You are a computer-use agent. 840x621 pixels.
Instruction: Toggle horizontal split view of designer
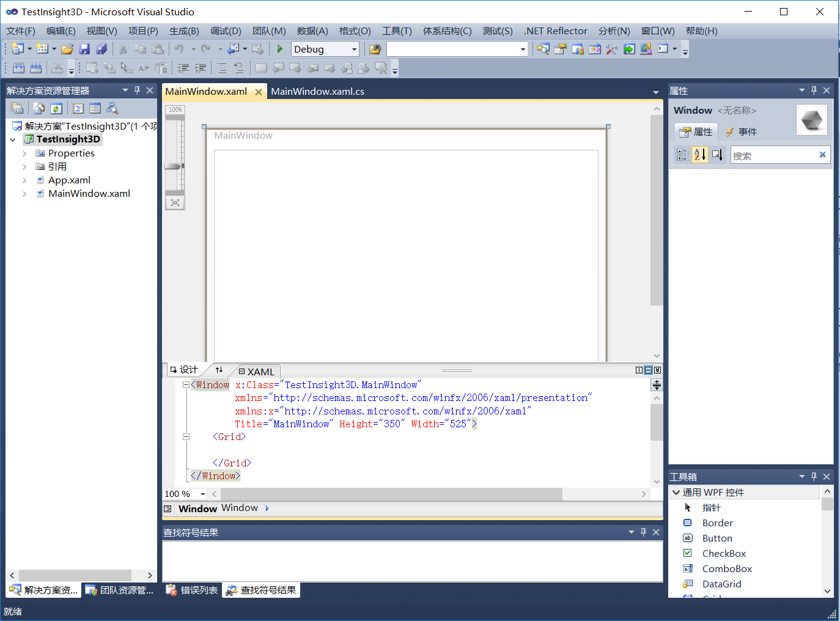(x=648, y=370)
